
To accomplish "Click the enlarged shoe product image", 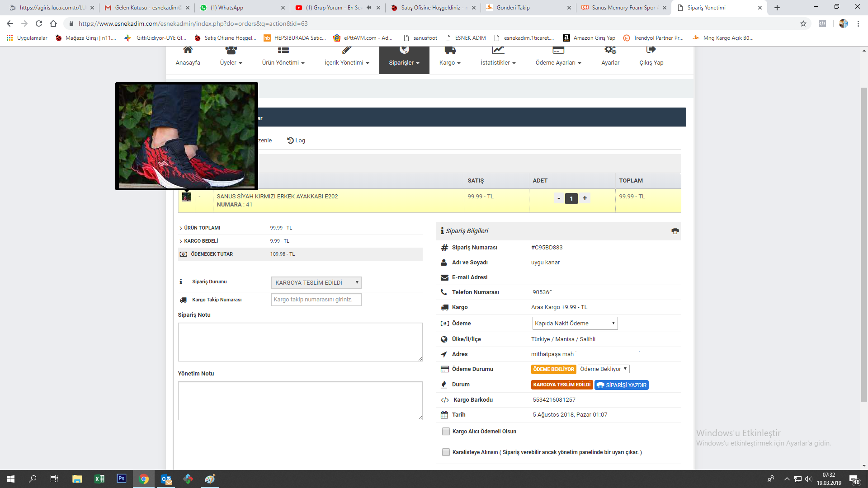I will (187, 136).
